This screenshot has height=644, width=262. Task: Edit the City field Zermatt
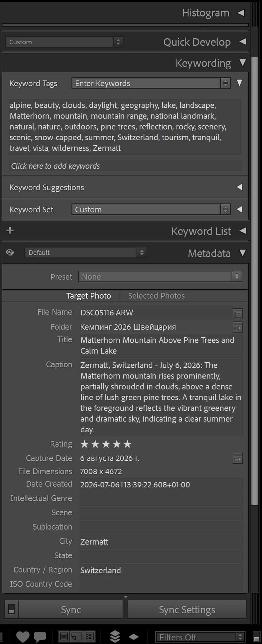(x=161, y=542)
